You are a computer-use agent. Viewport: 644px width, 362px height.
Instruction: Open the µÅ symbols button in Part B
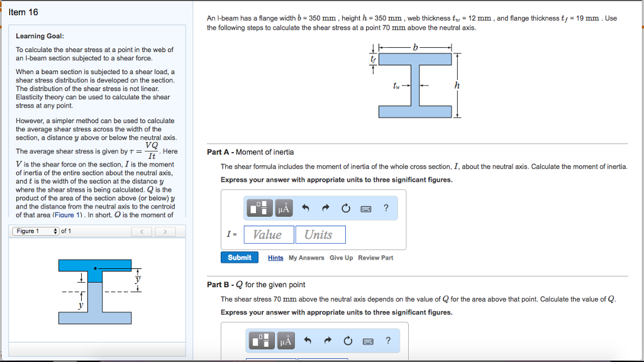click(286, 341)
